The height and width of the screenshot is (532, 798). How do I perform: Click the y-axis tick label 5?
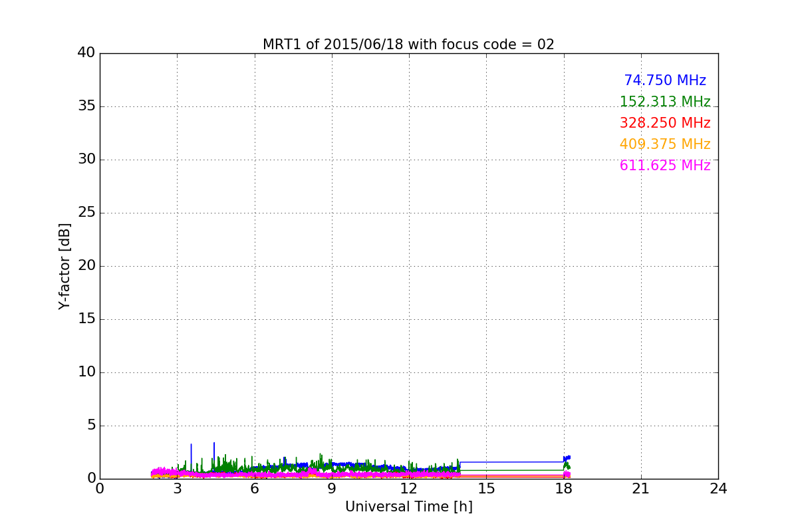coord(90,425)
